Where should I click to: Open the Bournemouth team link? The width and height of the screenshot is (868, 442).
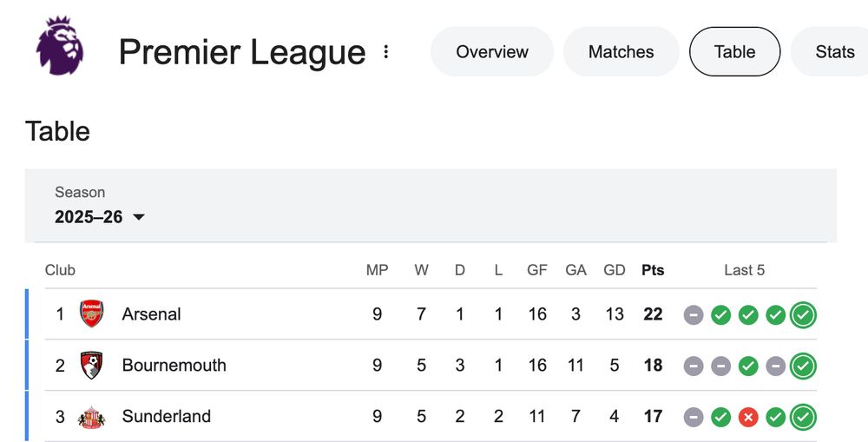pos(174,366)
